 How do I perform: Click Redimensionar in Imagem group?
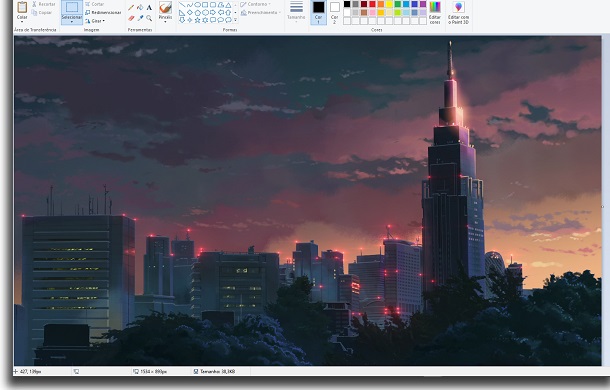[x=103, y=12]
